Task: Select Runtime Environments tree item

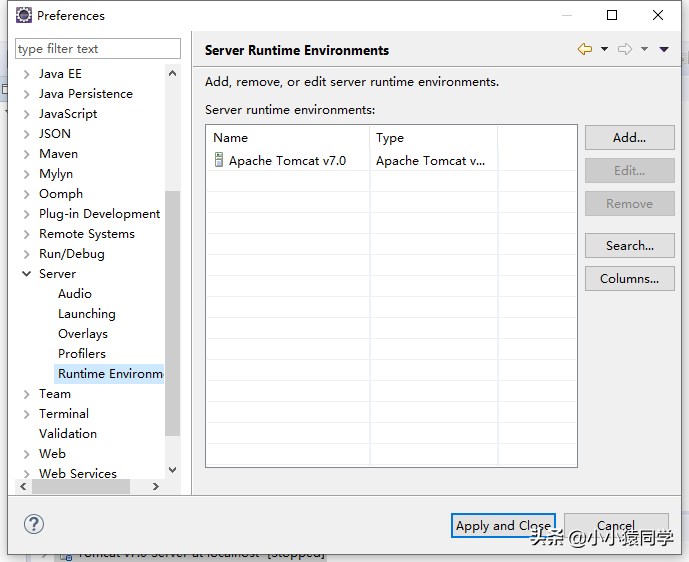Action: [109, 374]
